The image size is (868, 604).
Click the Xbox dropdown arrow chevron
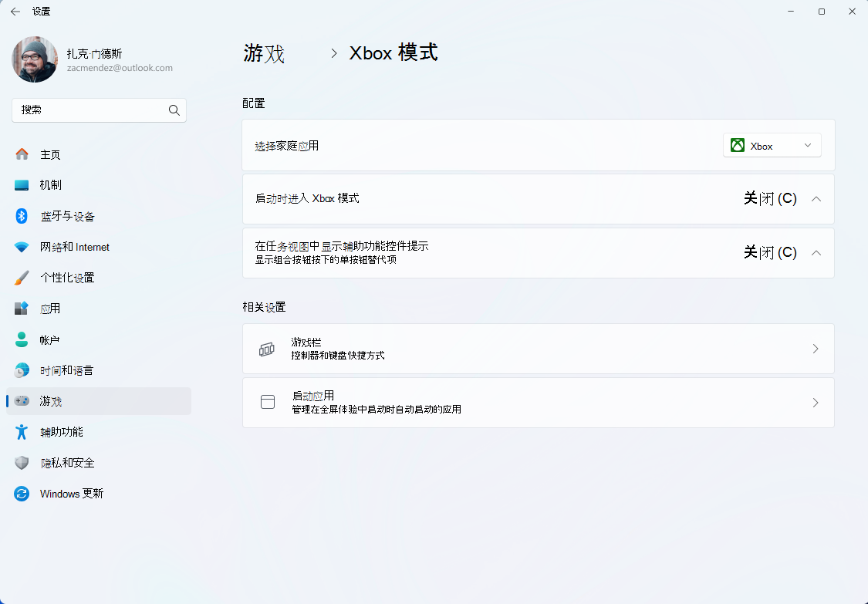click(808, 146)
